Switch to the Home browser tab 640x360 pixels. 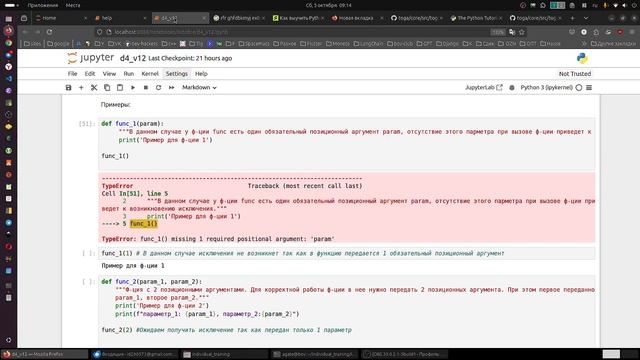click(x=61, y=18)
